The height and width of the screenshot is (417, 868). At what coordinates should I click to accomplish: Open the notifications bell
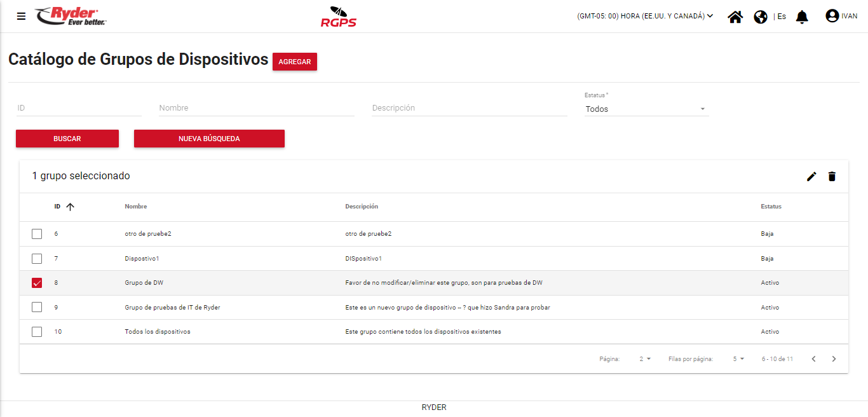click(802, 17)
